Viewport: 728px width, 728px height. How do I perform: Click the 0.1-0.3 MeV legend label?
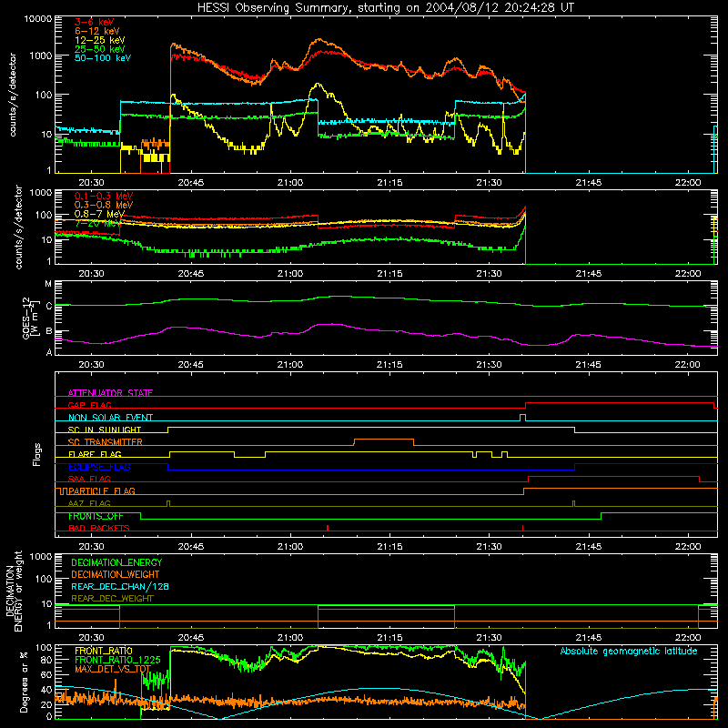coord(104,196)
